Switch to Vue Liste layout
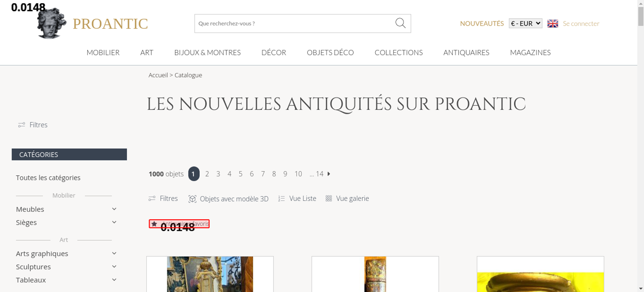The image size is (644, 292). pos(297,199)
